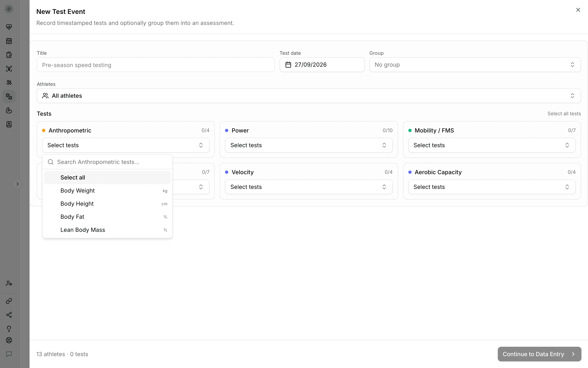Viewport: 588px width, 368px height.
Task: Open the Group dropdown showing No group
Action: click(x=475, y=65)
